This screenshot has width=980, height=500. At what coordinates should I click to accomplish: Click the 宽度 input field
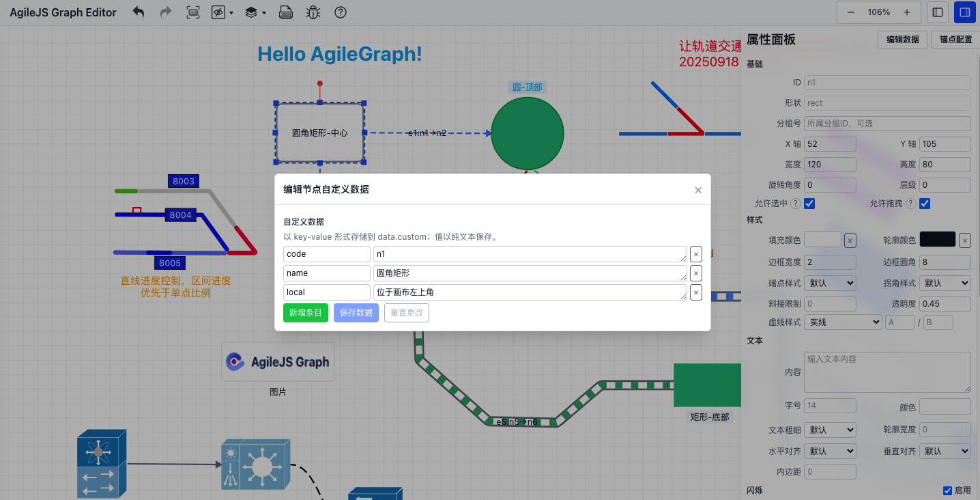pyautogui.click(x=830, y=165)
